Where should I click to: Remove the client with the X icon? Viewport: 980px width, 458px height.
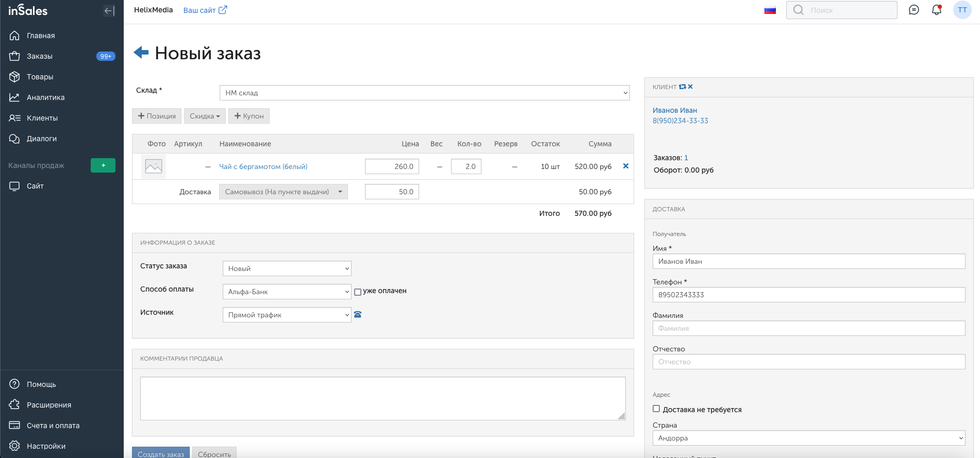tap(690, 87)
